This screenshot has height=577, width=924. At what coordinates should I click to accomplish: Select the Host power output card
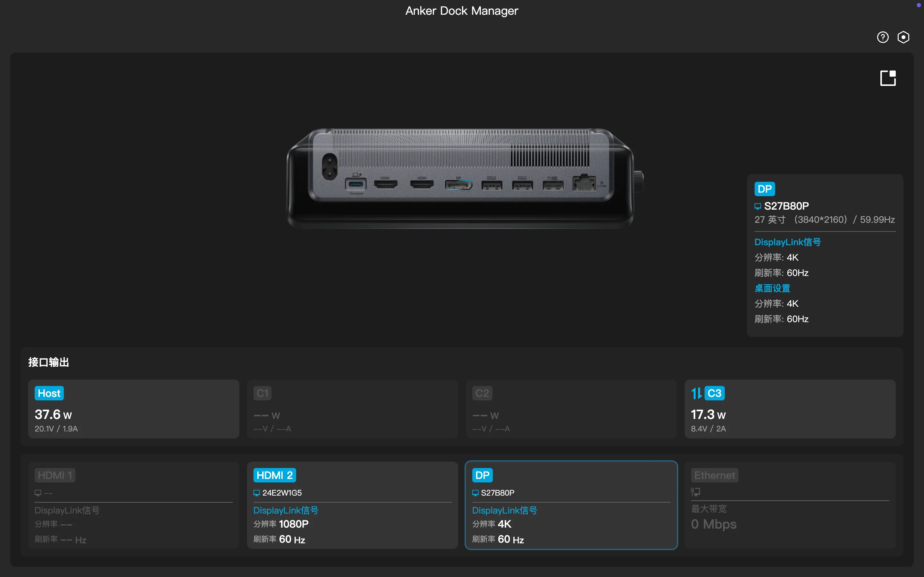134,409
